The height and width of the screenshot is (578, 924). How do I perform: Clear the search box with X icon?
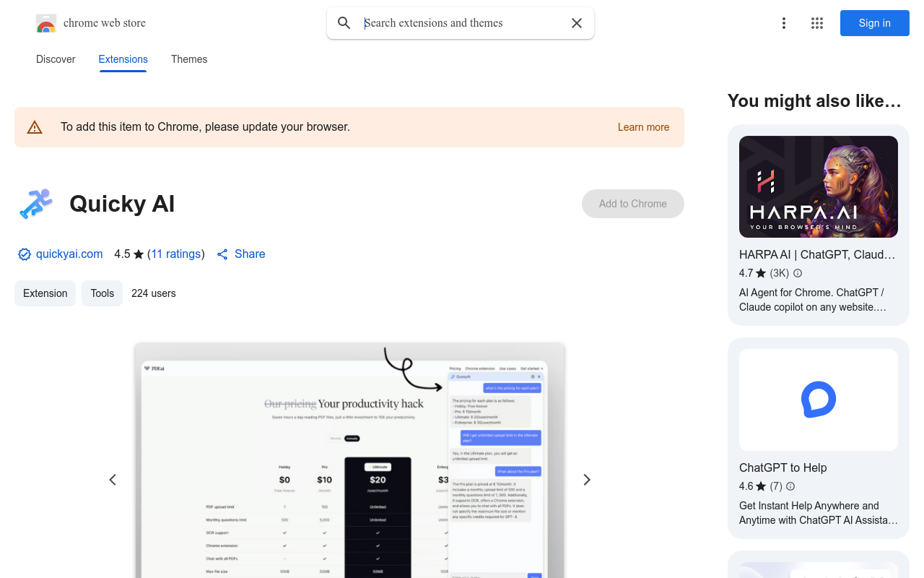click(x=577, y=23)
